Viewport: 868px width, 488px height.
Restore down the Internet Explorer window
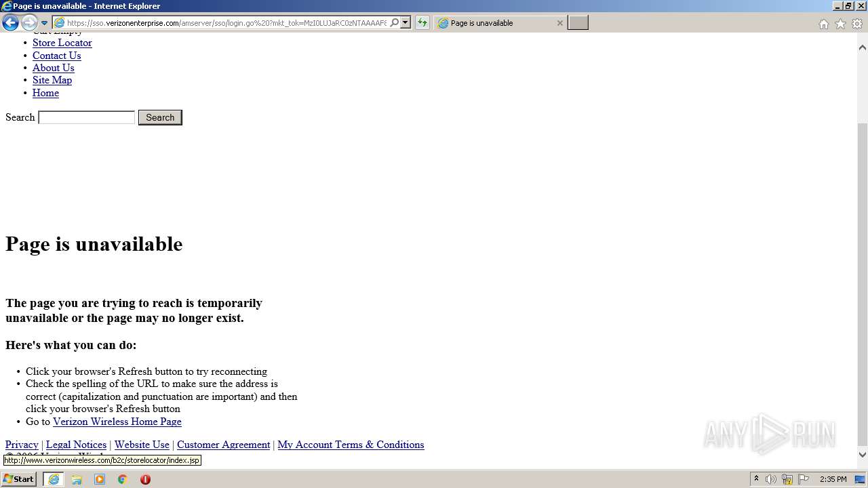[x=848, y=5]
